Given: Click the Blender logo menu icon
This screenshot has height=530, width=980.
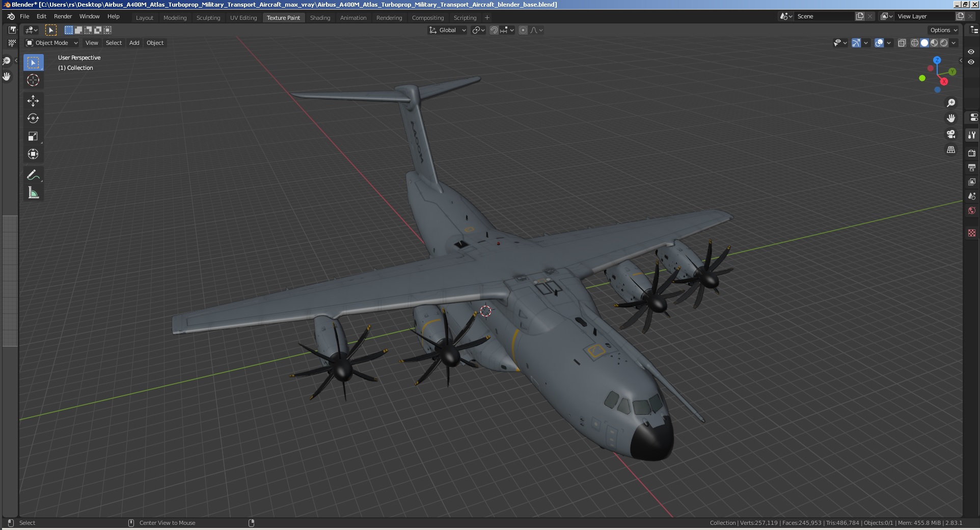Looking at the screenshot, I should point(11,16).
